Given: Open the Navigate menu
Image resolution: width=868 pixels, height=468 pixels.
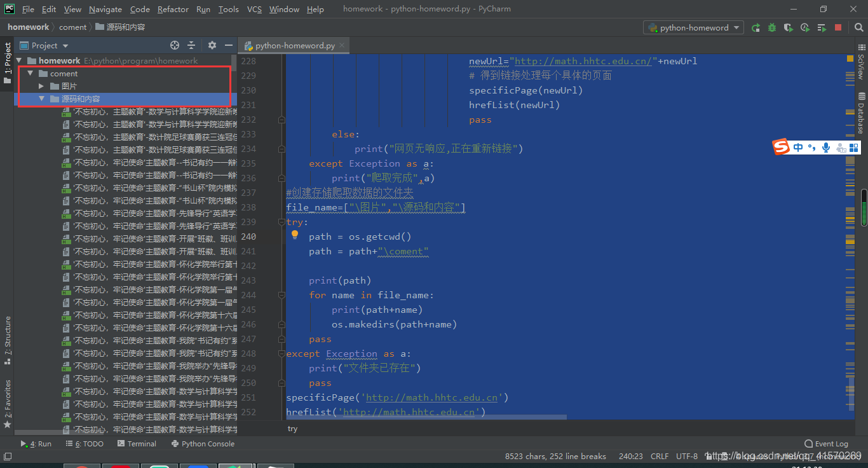Looking at the screenshot, I should pyautogui.click(x=105, y=9).
